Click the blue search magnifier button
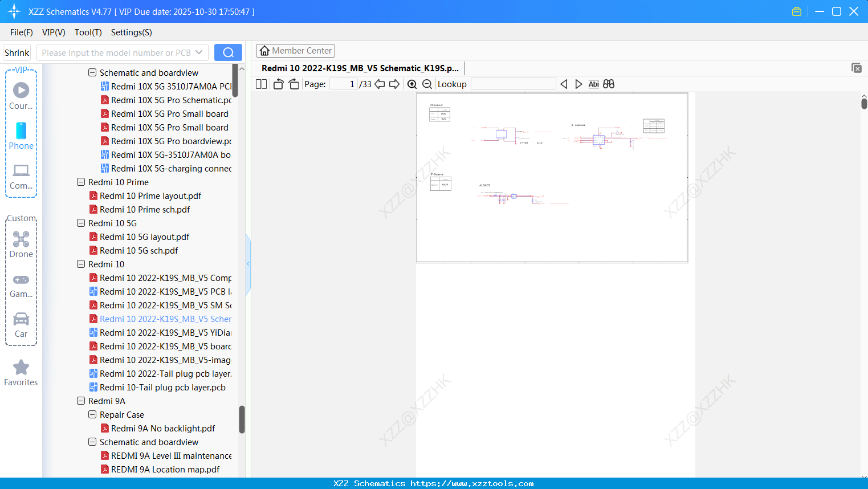 click(228, 52)
